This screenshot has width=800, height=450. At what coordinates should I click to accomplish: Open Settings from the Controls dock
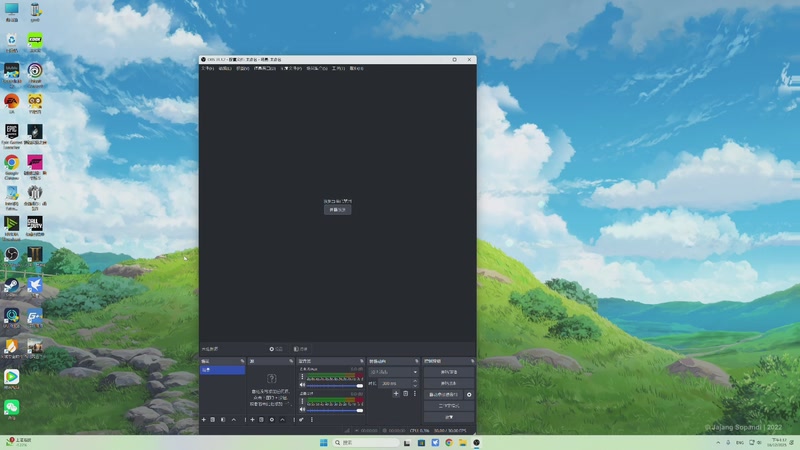click(448, 417)
